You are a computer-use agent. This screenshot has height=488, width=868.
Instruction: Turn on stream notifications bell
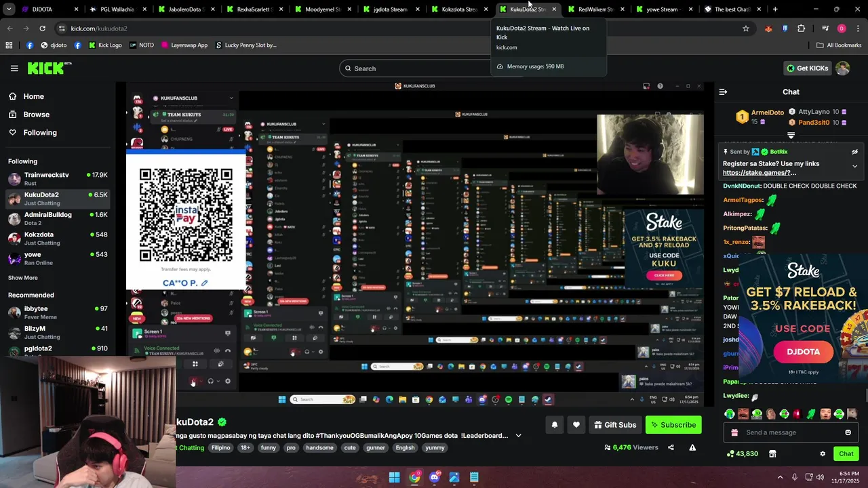click(554, 425)
